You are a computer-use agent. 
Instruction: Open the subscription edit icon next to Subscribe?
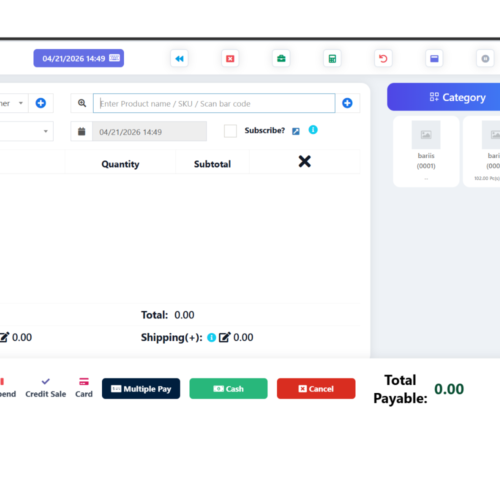tap(296, 131)
